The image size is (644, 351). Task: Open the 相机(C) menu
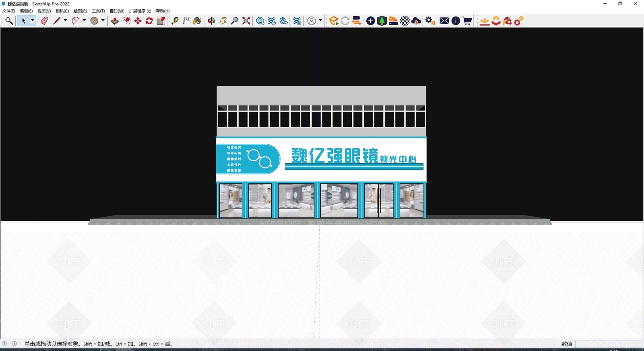pyautogui.click(x=62, y=11)
